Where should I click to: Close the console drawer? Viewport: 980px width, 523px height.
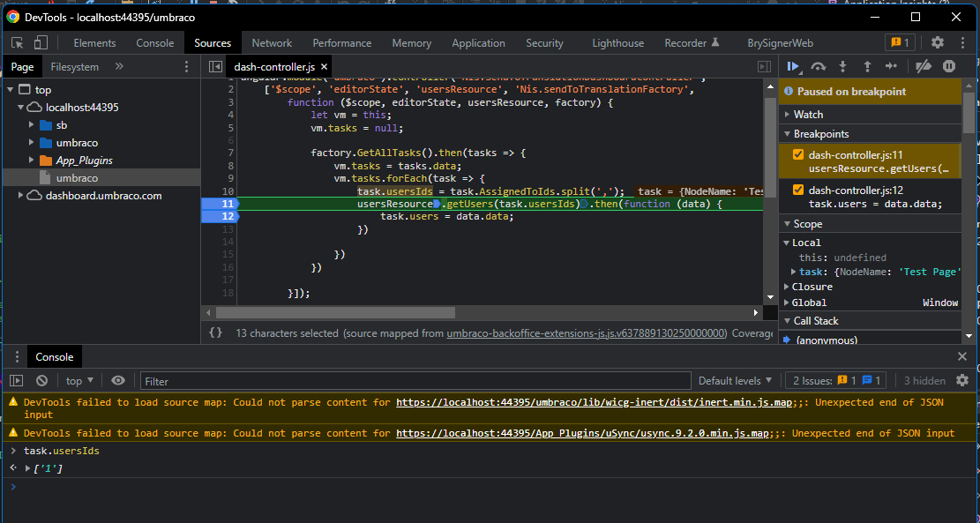[962, 357]
